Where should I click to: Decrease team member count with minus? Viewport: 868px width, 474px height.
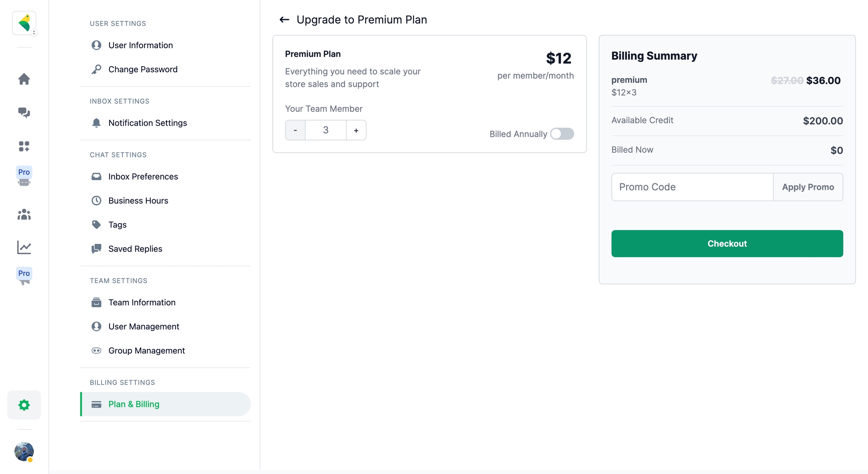pos(295,130)
